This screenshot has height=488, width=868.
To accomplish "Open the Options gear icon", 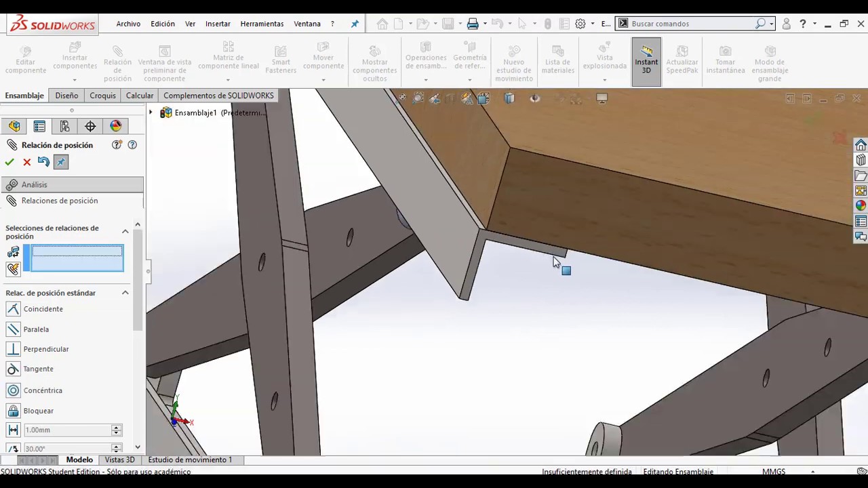I will [580, 24].
